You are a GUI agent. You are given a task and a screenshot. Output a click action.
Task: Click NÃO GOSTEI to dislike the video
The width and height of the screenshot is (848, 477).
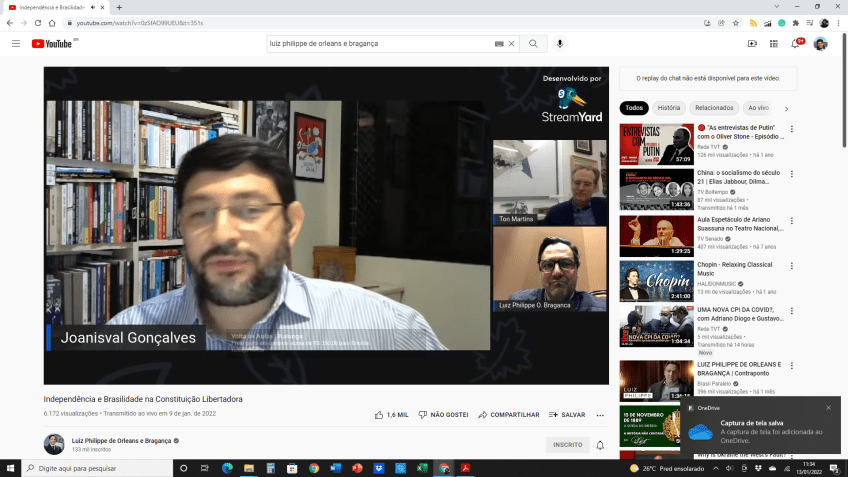(x=443, y=414)
